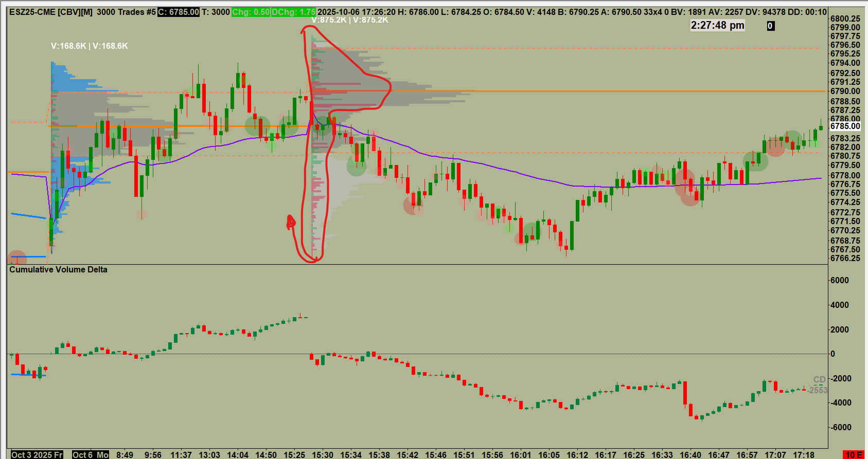Viewport: 868px width, 459px height.
Task: Click 6795.25 on the price scale
Action: pos(845,53)
